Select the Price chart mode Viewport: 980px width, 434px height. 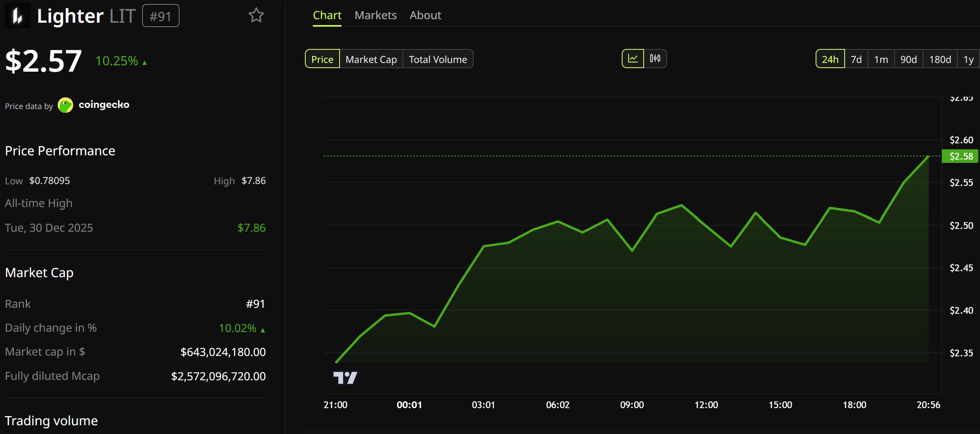pyautogui.click(x=322, y=59)
